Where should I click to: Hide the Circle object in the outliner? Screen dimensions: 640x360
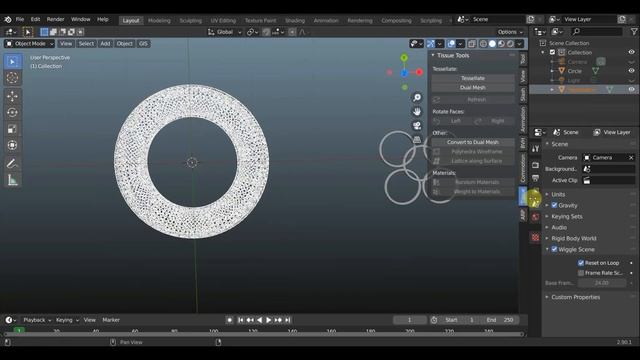tap(631, 71)
